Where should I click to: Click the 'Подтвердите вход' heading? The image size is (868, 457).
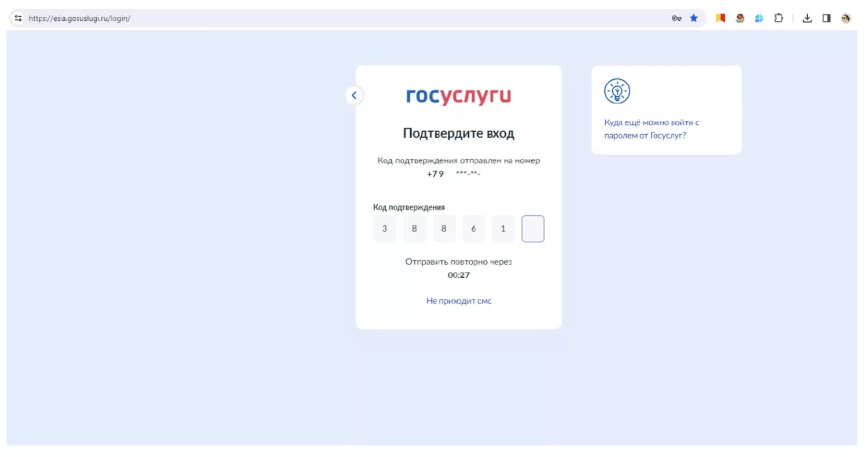[458, 134]
